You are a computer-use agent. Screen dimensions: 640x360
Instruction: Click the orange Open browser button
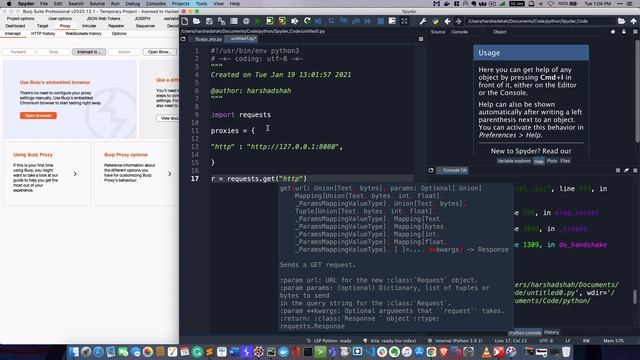pyautogui.click(x=38, y=116)
